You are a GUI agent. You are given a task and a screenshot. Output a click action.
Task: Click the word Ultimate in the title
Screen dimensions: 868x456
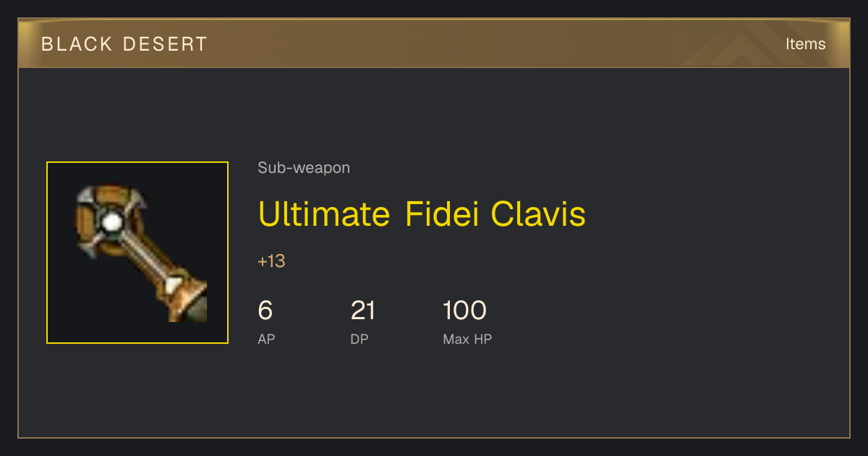324,214
